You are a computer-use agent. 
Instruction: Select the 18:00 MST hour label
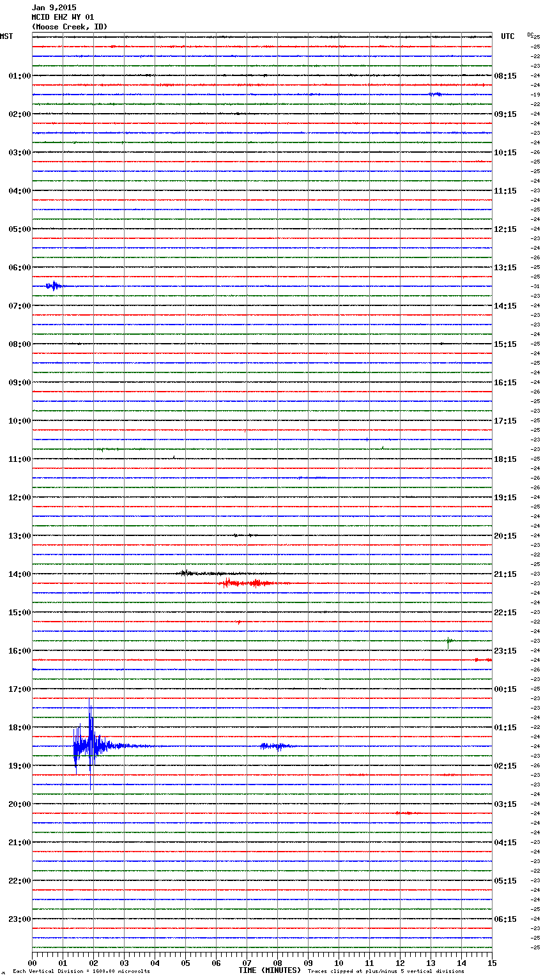(20, 728)
